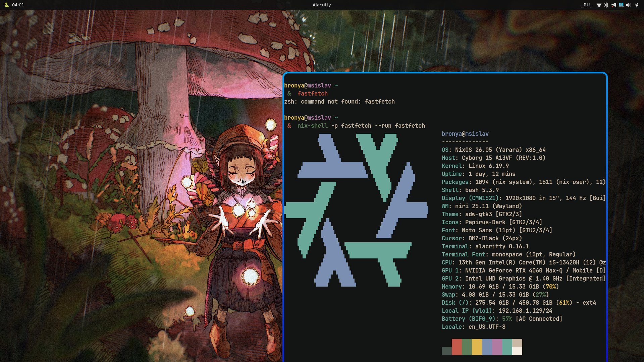Click the purple palette color block
The width and height of the screenshot is (644, 362).
pyautogui.click(x=497, y=347)
